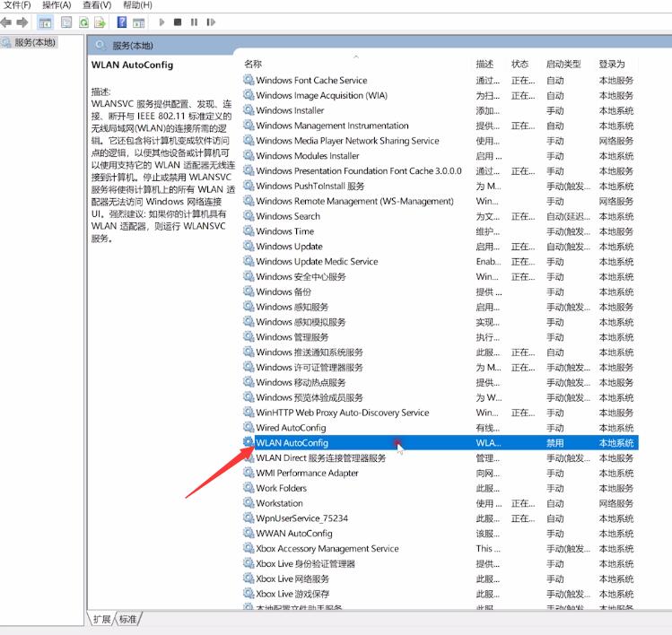Click the Export list toolbar icon
Image resolution: width=672 pixels, height=635 pixels.
coord(100,22)
